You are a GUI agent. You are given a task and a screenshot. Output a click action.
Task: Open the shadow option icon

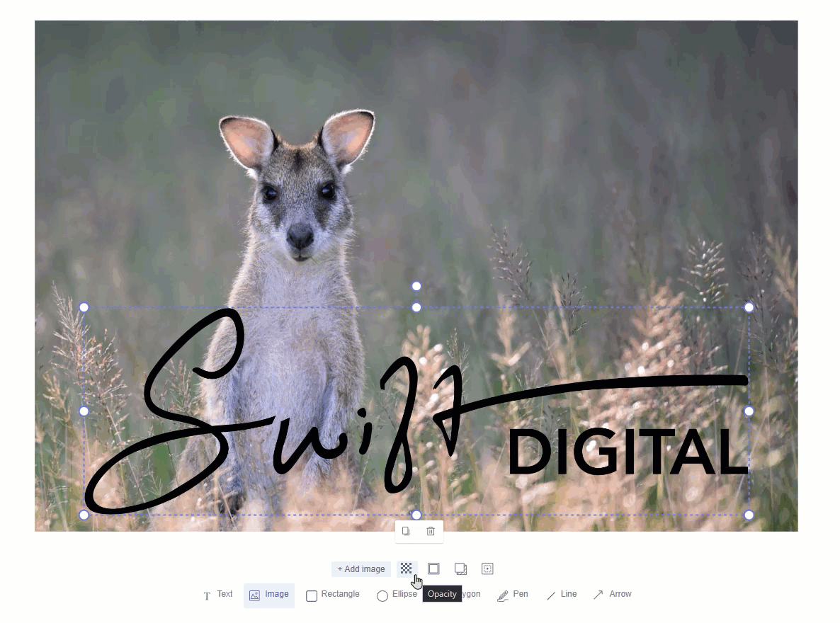(x=460, y=568)
